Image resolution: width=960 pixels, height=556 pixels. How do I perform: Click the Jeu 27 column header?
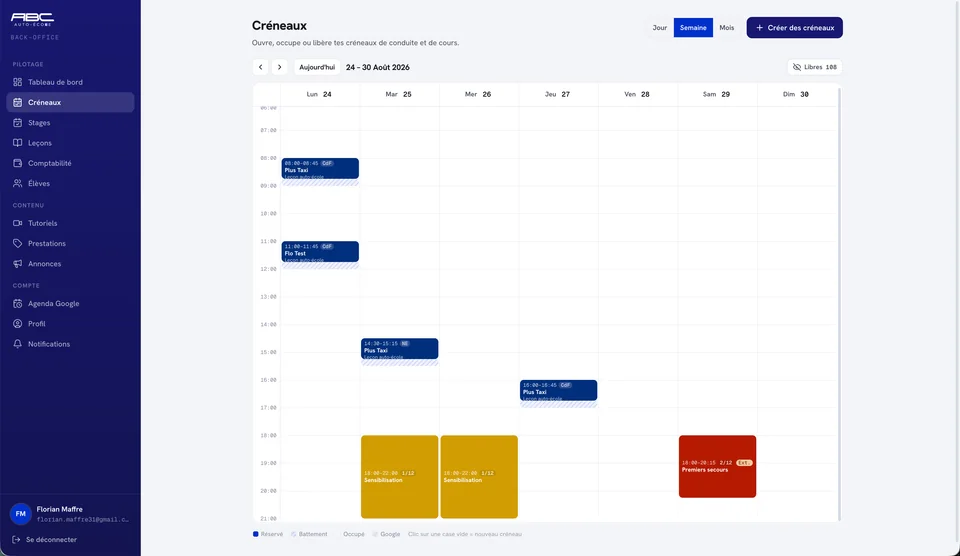[558, 94]
